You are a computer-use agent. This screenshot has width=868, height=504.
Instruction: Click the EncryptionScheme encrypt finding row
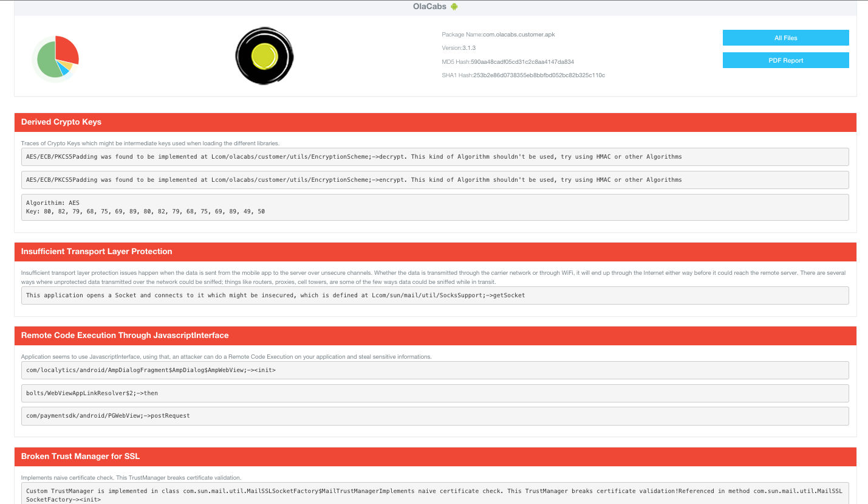pyautogui.click(x=435, y=180)
